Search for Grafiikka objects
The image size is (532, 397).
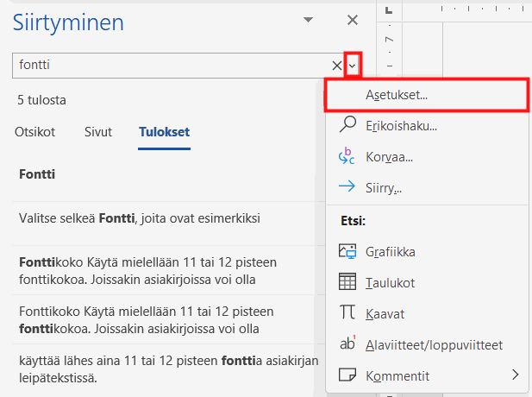[x=427, y=252]
